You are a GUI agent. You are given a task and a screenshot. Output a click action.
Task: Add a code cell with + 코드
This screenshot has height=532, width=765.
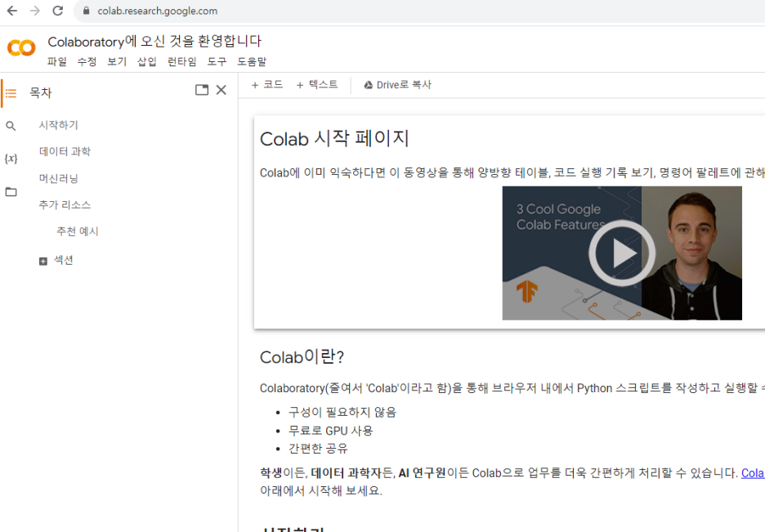[x=267, y=85]
